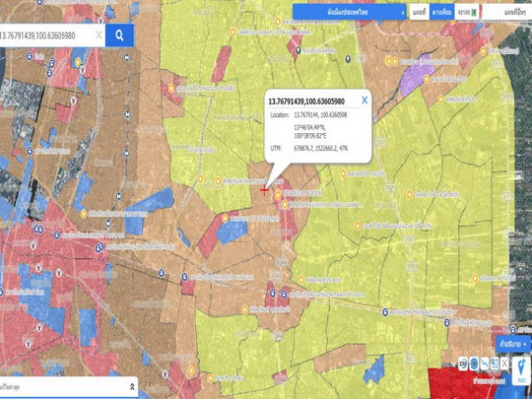The height and width of the screenshot is (399, 532).
Task: Open the ผังเมืองประเทศไทย layer dropdown
Action: (350, 13)
